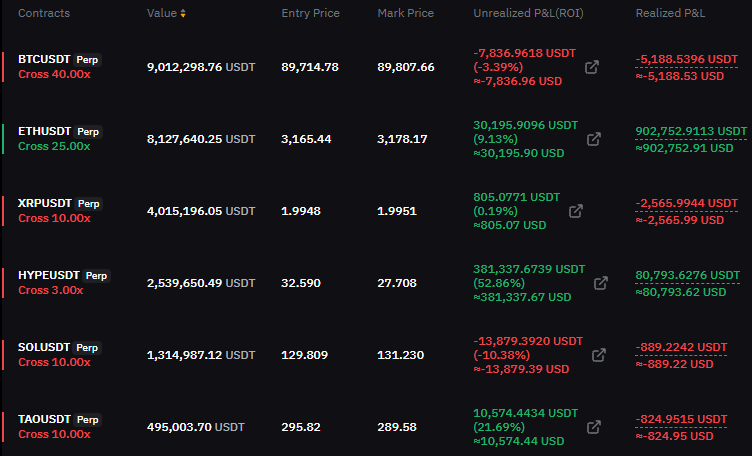Screen dimensions: 752x456
Task: Share the TAOUSDT unrealized P&L
Action: 594,427
